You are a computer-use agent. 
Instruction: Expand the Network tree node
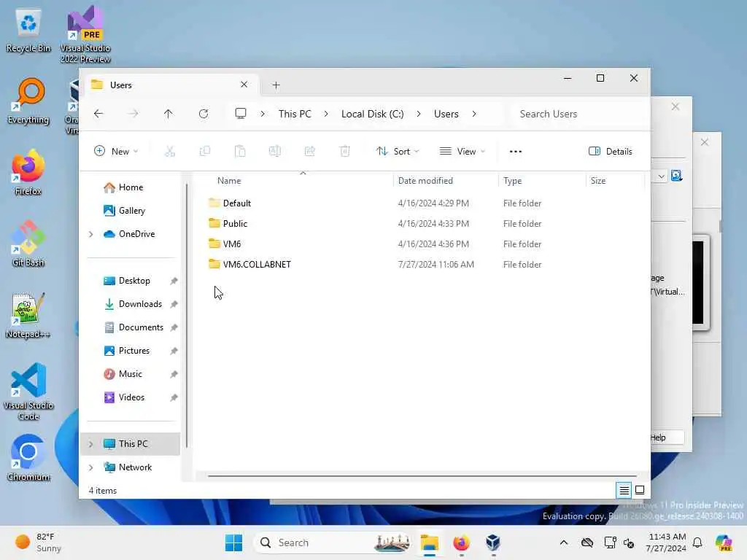(x=91, y=467)
